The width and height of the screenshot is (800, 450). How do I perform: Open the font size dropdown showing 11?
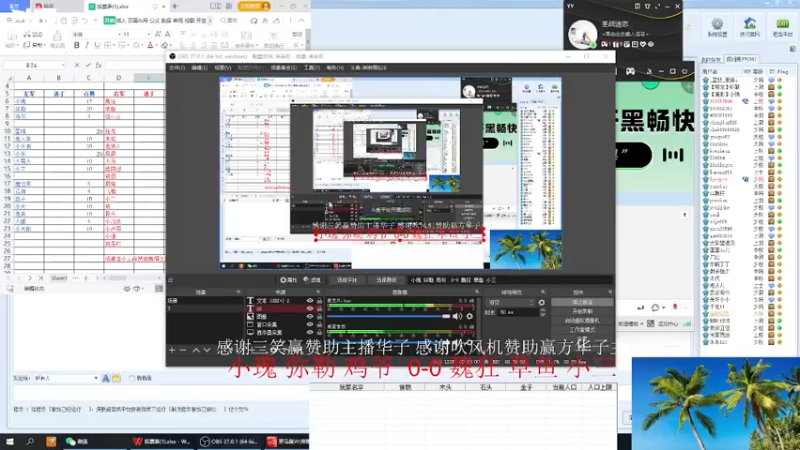tap(148, 34)
